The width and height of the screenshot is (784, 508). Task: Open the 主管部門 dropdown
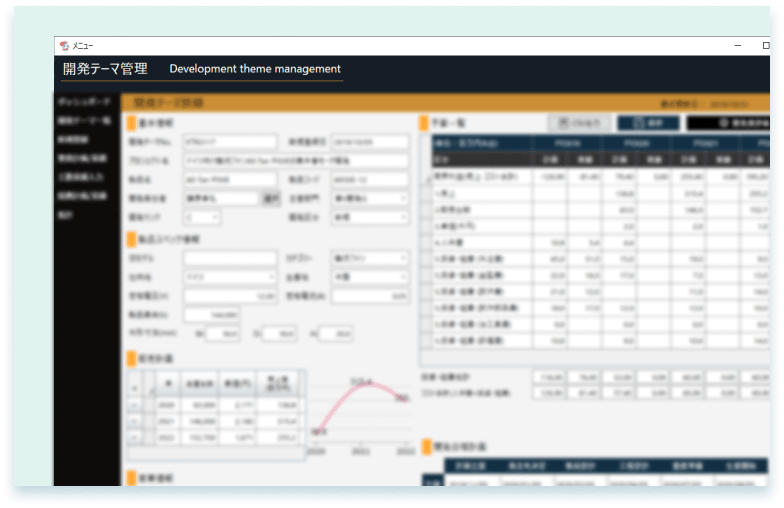tap(371, 198)
